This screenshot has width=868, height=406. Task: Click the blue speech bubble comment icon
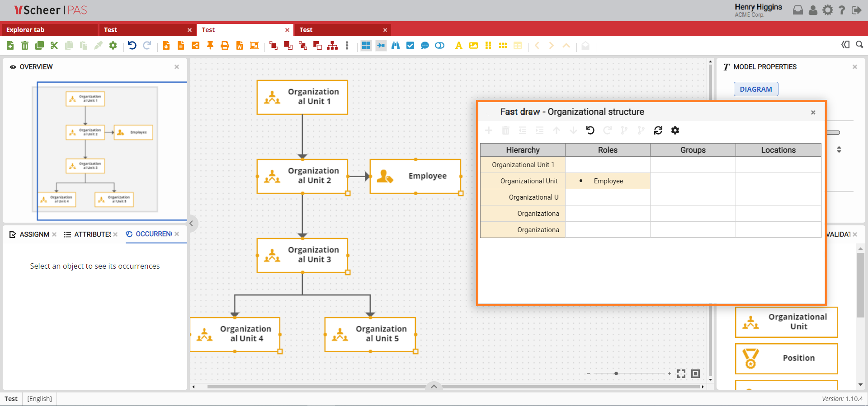[425, 46]
